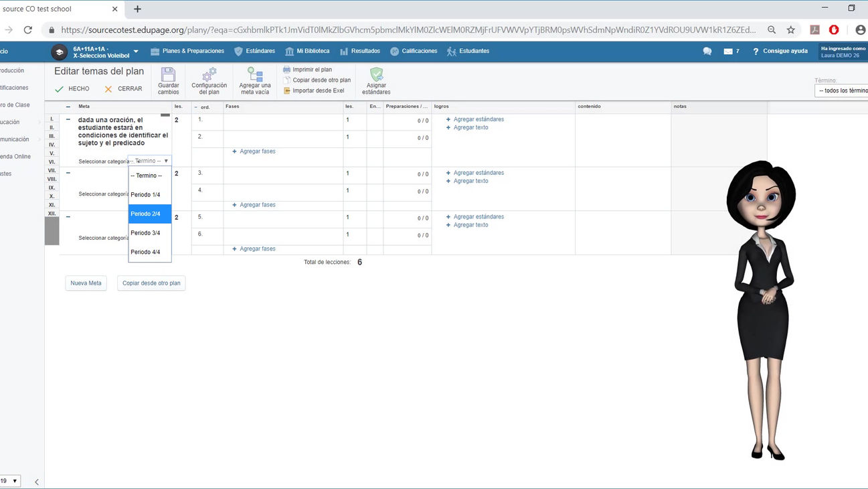Click the bookmark star icon in address bar
Viewport: 868px width, 489px height.
790,29
